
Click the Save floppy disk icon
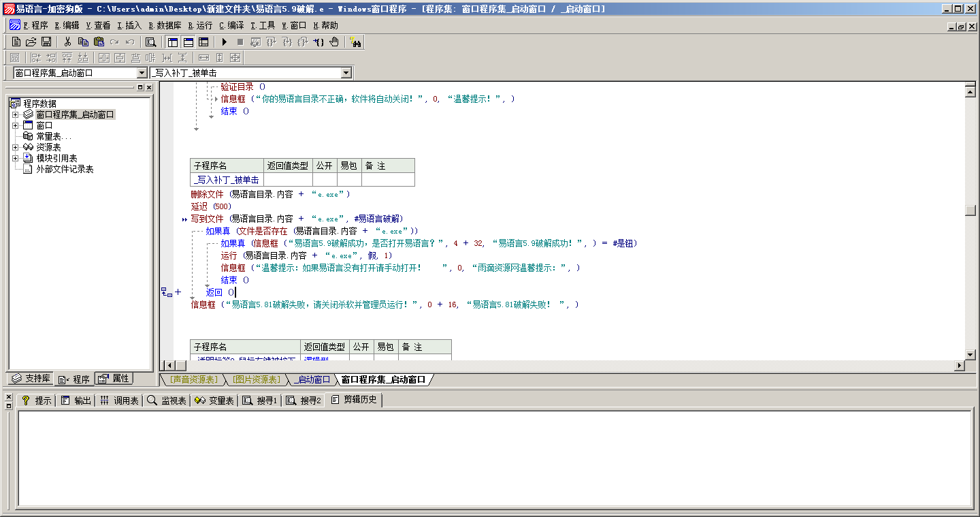click(46, 42)
